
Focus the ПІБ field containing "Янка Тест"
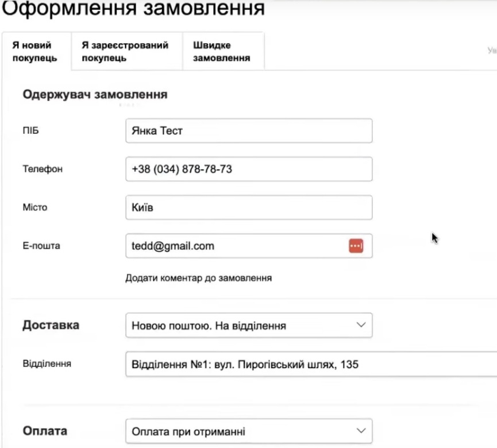[248, 131]
